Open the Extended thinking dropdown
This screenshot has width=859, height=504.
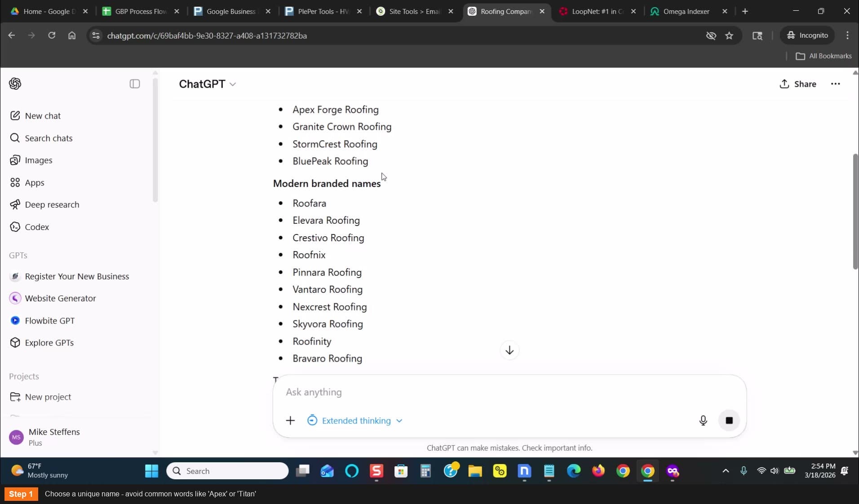point(355,420)
